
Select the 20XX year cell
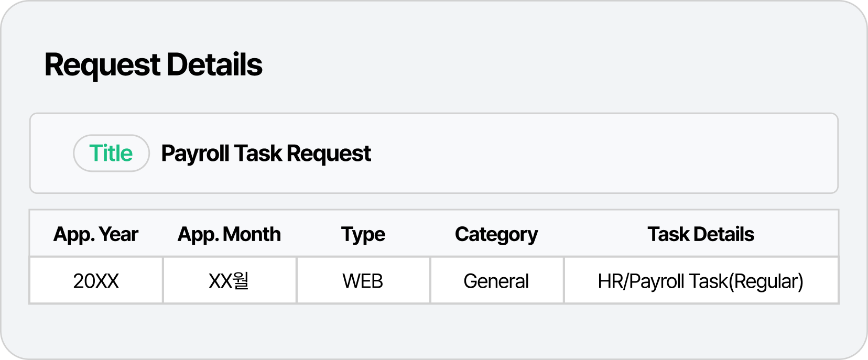coord(96,281)
